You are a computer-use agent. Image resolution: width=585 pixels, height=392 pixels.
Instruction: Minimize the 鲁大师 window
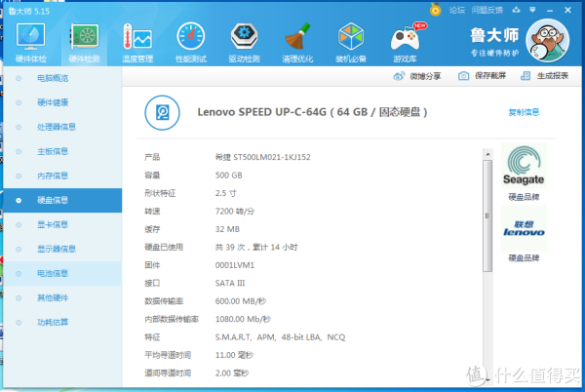[550, 11]
